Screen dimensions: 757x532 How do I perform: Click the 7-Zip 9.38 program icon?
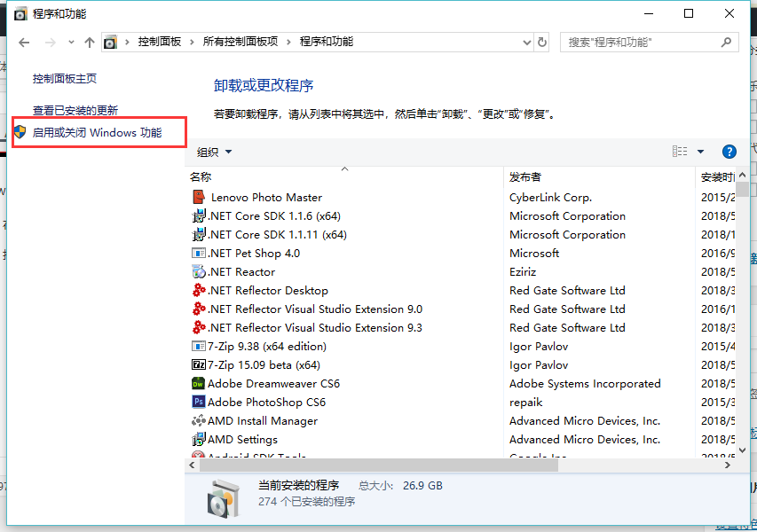click(199, 346)
